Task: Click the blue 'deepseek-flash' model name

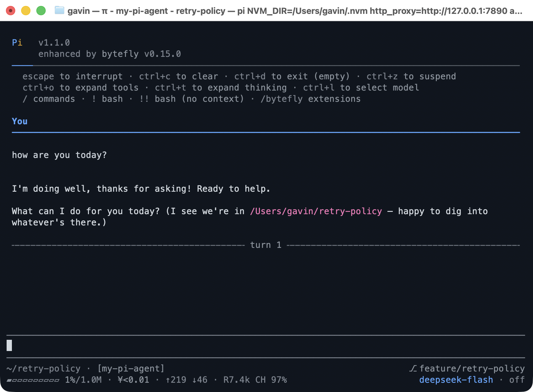Action: [x=456, y=380]
